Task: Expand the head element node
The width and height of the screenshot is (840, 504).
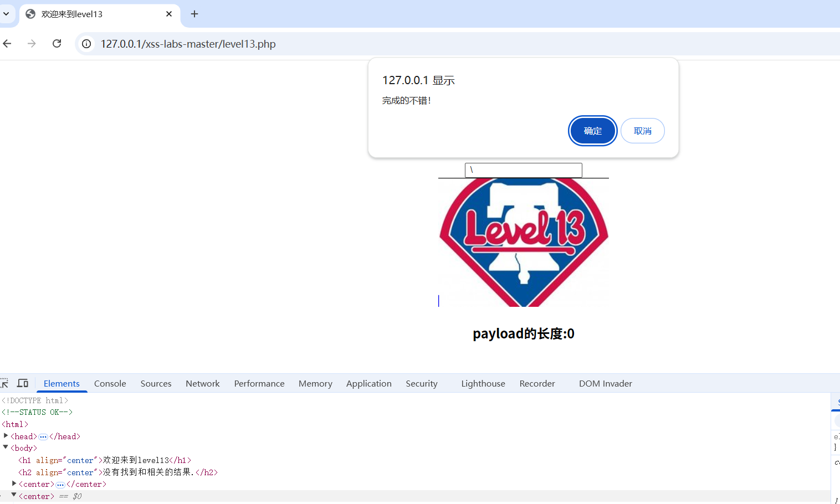Action: pyautogui.click(x=6, y=436)
